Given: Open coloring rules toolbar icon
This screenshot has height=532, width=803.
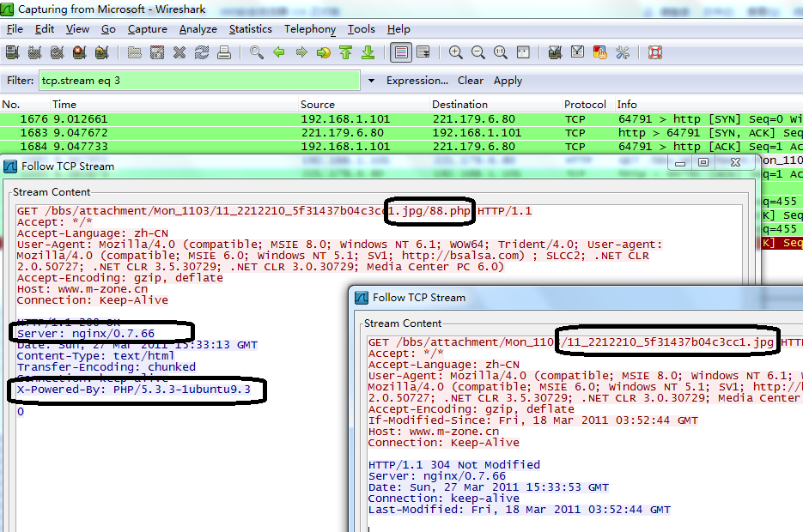Looking at the screenshot, I should click(x=599, y=52).
